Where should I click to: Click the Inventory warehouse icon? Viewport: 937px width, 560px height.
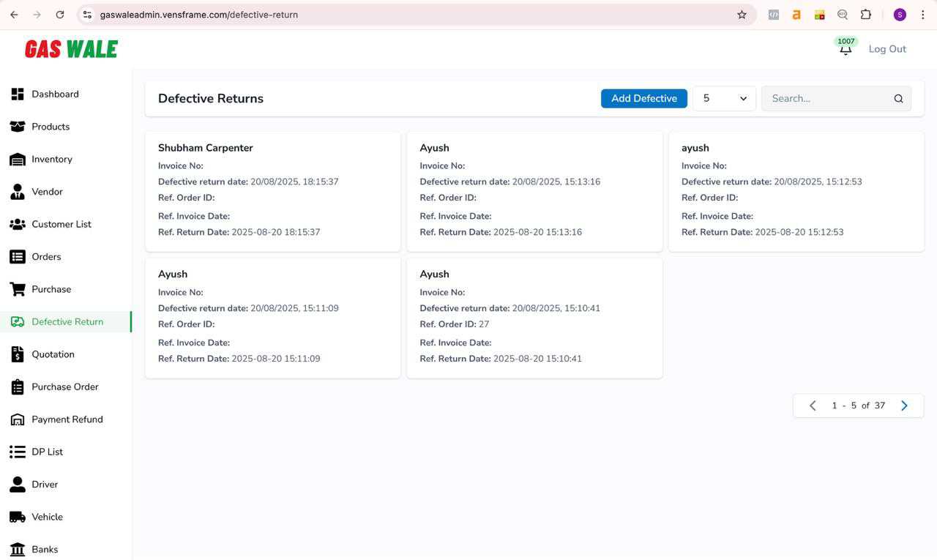click(18, 160)
